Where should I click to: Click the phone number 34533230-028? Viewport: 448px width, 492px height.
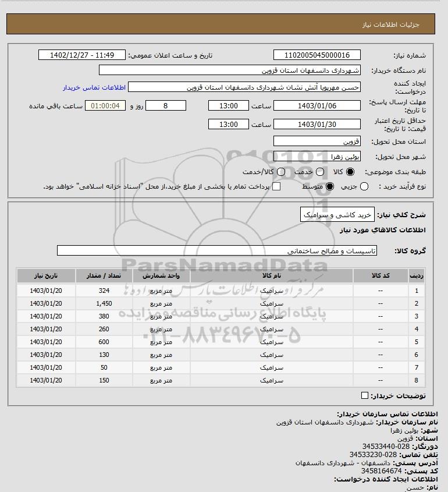pos(373,454)
